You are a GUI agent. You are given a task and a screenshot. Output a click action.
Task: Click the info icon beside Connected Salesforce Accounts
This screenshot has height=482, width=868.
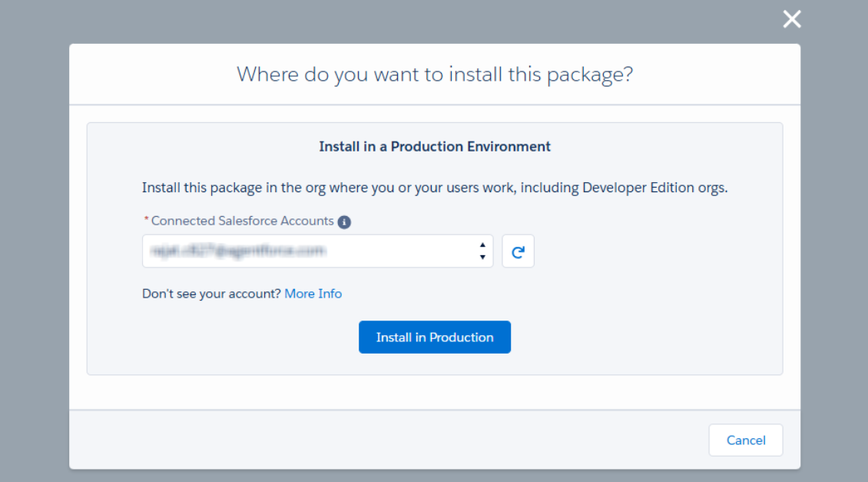[x=344, y=221]
